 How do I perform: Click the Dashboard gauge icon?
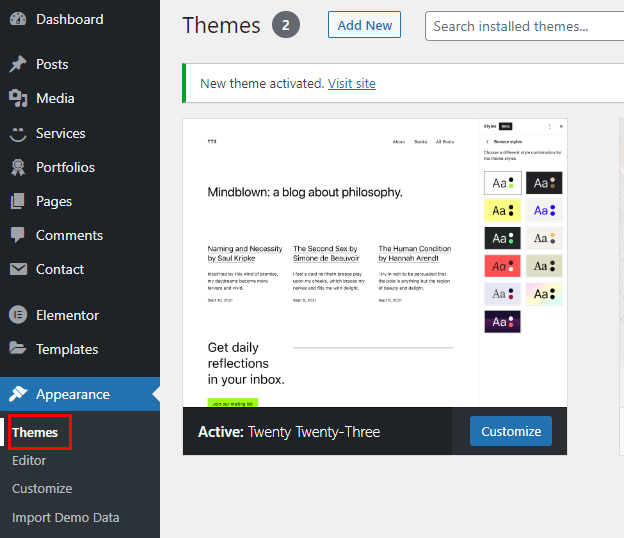(x=18, y=19)
